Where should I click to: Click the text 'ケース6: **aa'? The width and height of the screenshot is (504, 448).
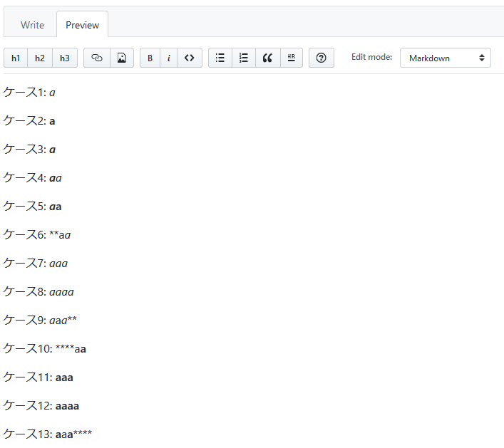point(37,235)
